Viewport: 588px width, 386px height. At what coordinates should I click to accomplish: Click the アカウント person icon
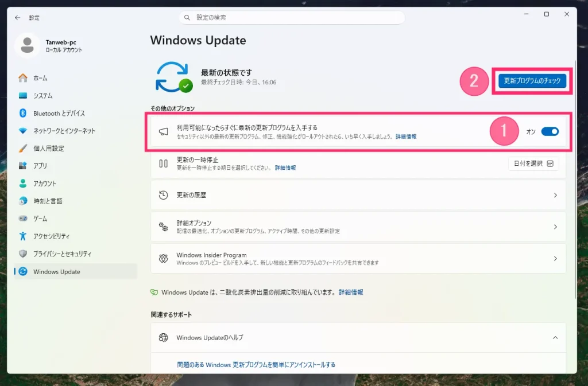pyautogui.click(x=23, y=184)
